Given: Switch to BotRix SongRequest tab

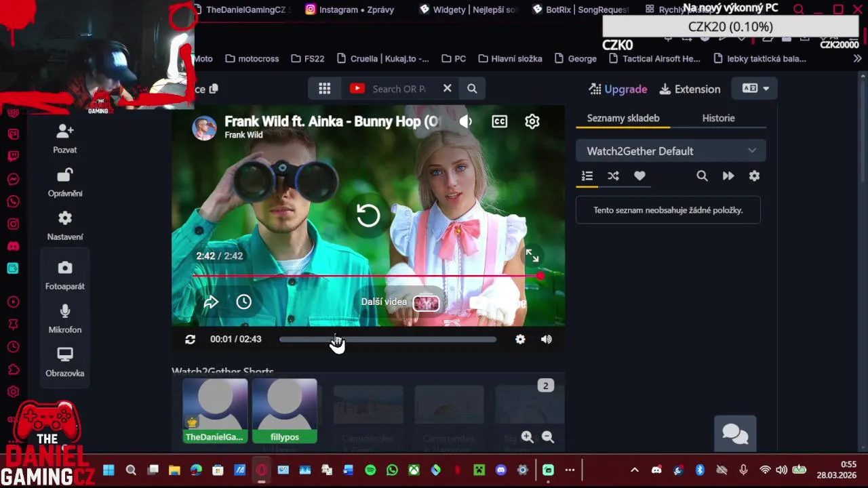Looking at the screenshot, I should [581, 9].
